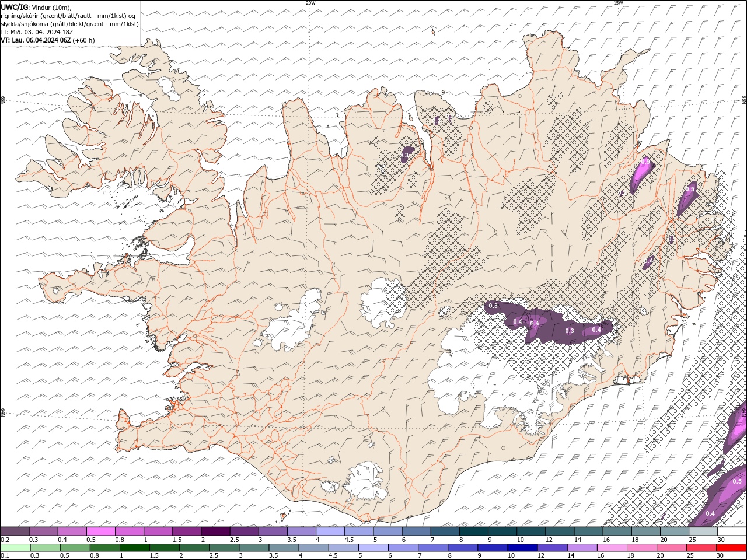Click the 'UWC/IG' title text
The image size is (747, 560).
(15, 7)
